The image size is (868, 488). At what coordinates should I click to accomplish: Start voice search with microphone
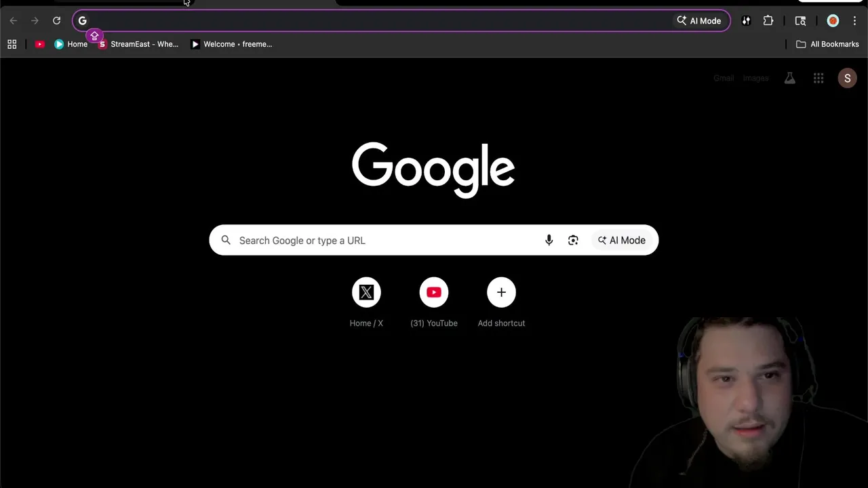(x=549, y=240)
